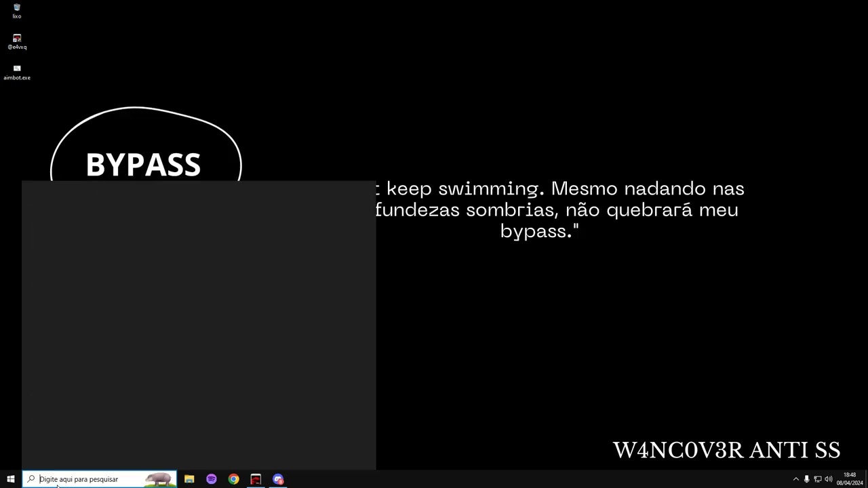Image resolution: width=868 pixels, height=488 pixels.
Task: Select the aimbot.exe desktop file
Action: pyautogui.click(x=17, y=73)
